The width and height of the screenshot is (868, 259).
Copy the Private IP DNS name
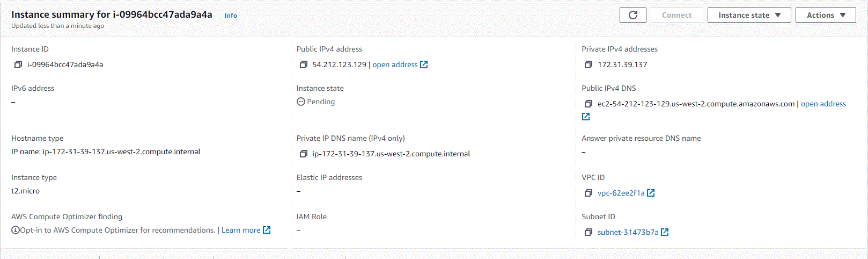304,154
